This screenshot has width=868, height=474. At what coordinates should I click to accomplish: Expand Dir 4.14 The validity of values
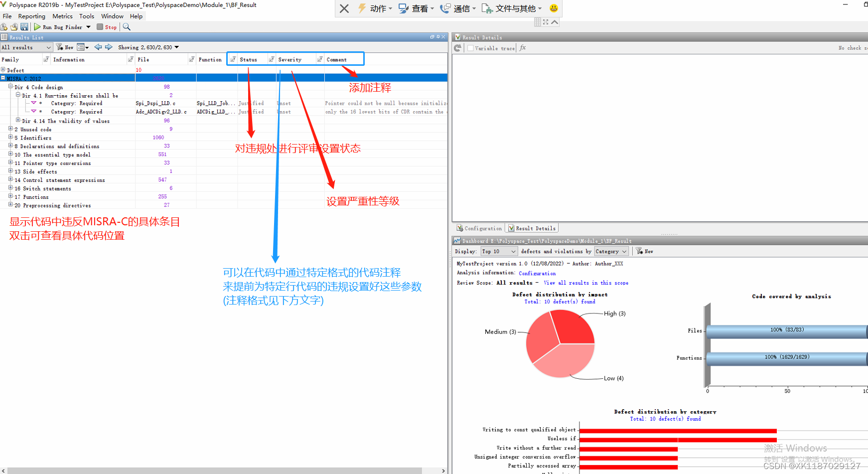(x=18, y=120)
